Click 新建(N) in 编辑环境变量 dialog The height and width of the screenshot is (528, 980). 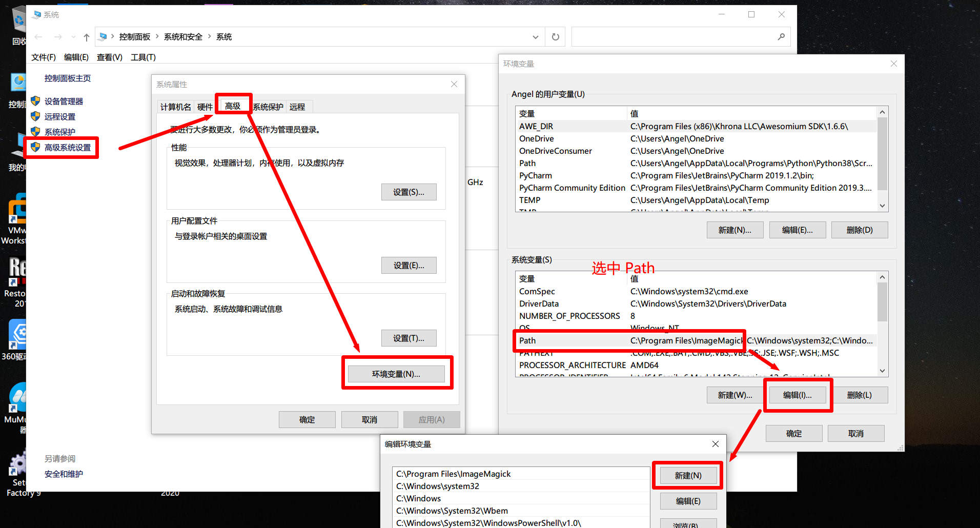[x=688, y=476]
